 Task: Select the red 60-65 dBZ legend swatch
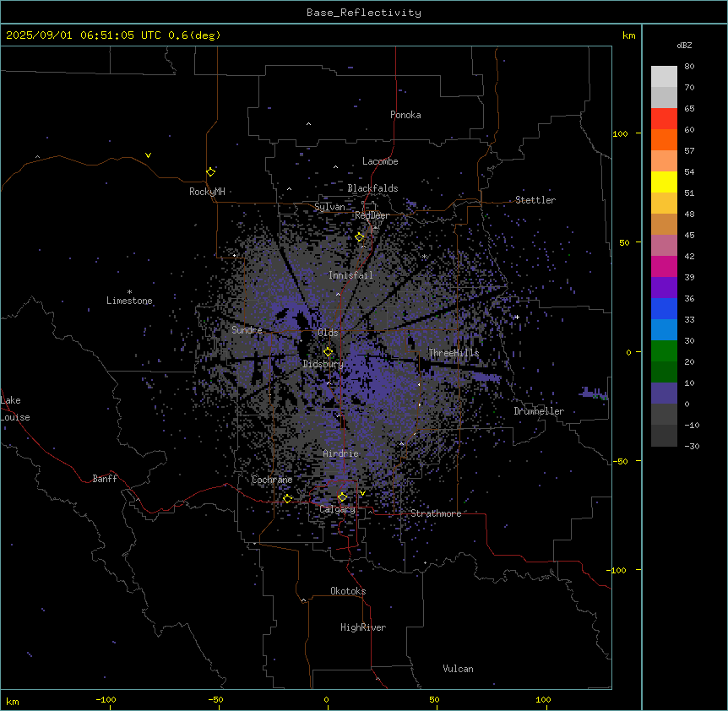tap(664, 119)
